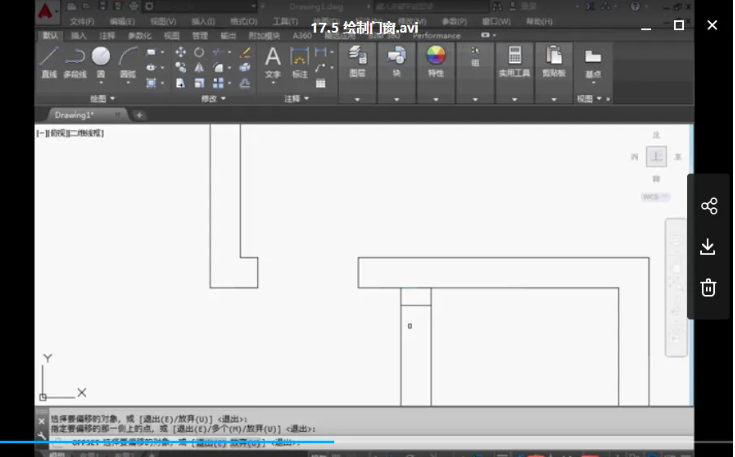Select the Offset tool in Modify panel
This screenshot has height=457, width=735.
pos(245,83)
